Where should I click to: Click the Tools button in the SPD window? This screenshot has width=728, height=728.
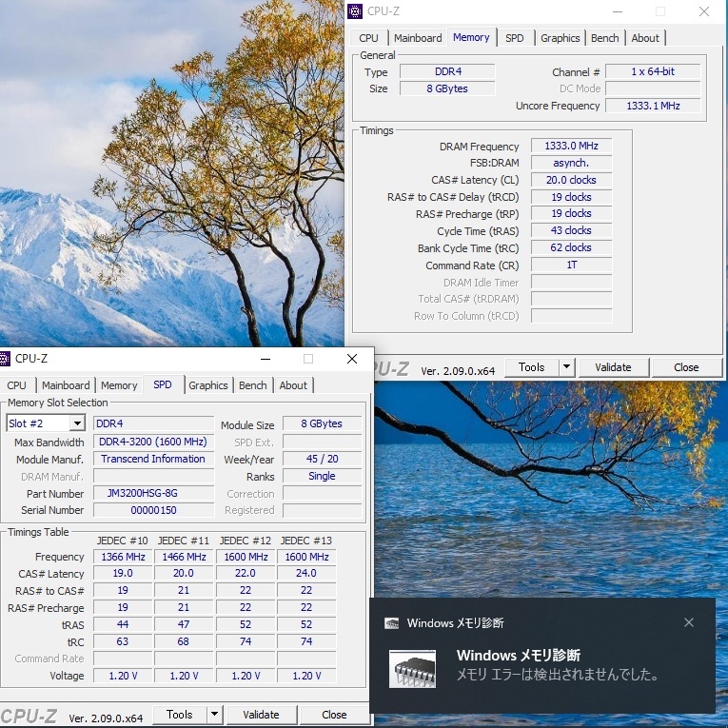tap(179, 715)
